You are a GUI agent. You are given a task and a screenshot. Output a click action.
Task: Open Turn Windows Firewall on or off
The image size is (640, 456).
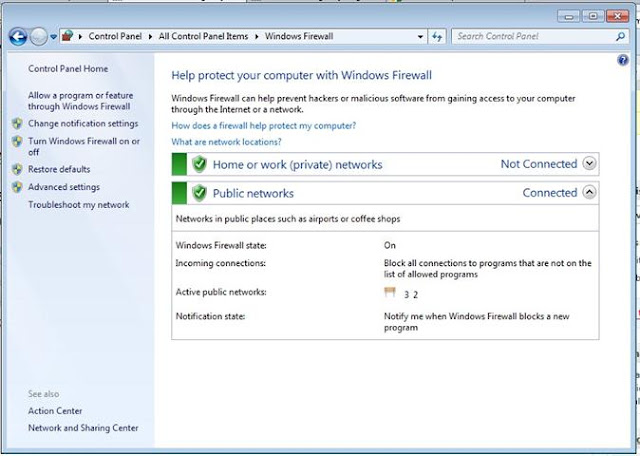click(x=84, y=147)
